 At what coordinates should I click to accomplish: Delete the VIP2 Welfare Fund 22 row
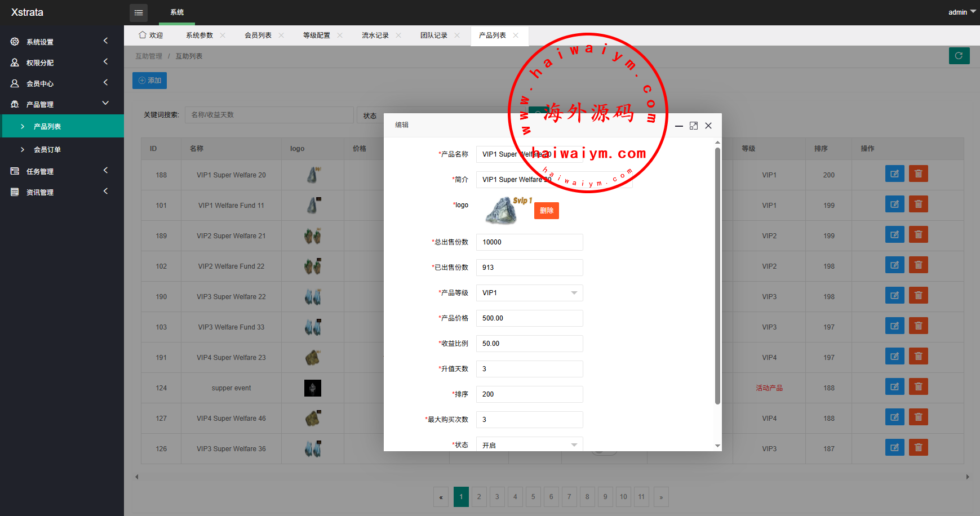(918, 265)
